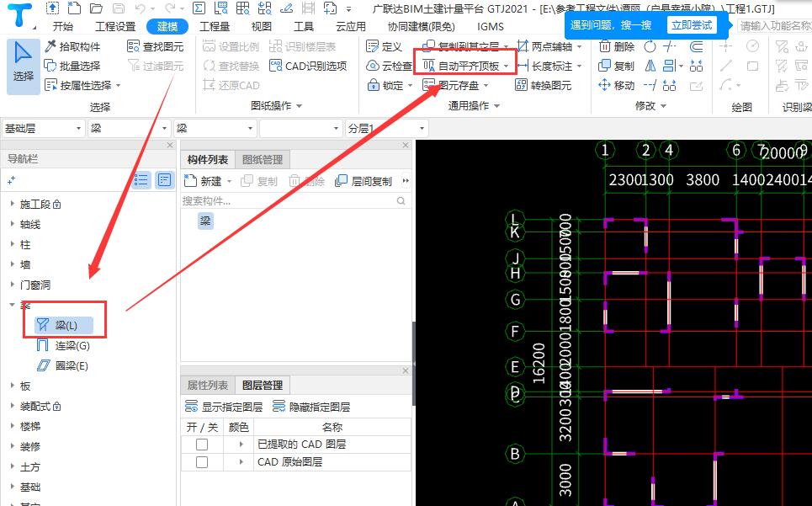
Task: Open CAD识别选项 settings
Action: pyautogui.click(x=308, y=66)
